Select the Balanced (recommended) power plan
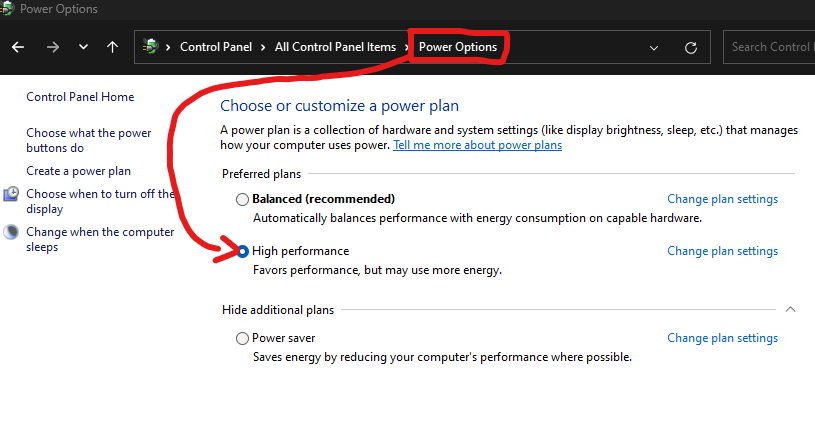This screenshot has height=428, width=815. click(x=242, y=199)
